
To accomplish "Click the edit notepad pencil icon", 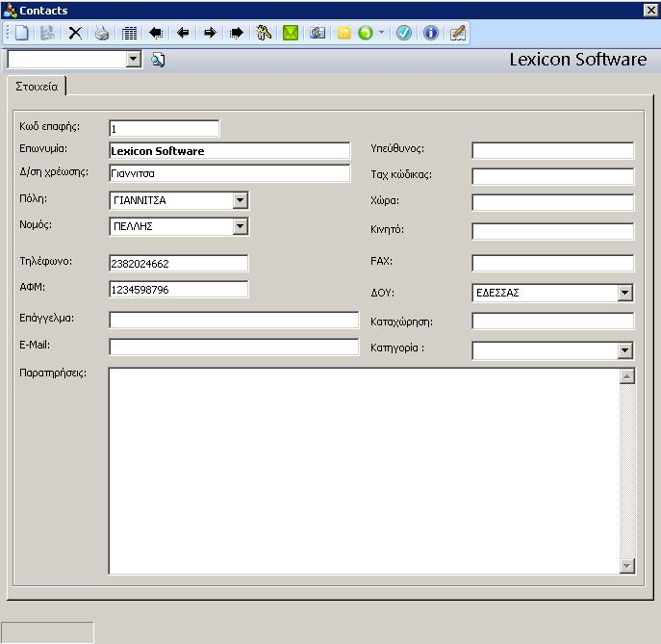I will 457,33.
